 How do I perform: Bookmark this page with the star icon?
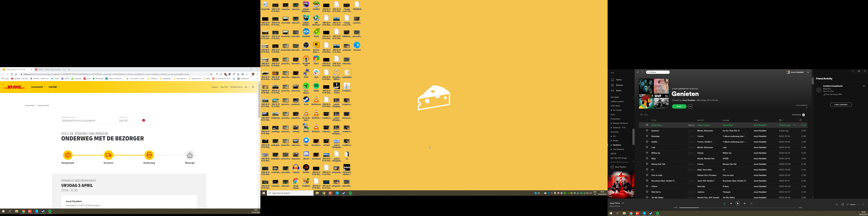point(211,74)
